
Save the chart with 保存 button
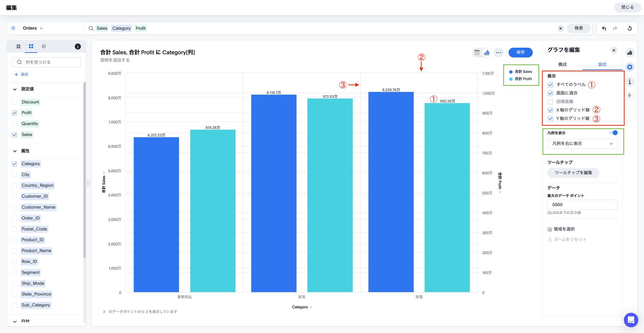pyautogui.click(x=520, y=52)
